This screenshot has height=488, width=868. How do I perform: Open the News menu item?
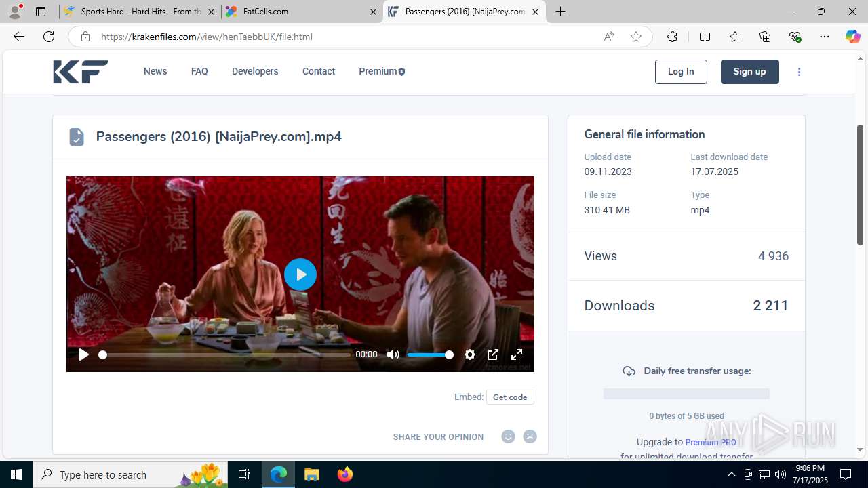tap(155, 71)
